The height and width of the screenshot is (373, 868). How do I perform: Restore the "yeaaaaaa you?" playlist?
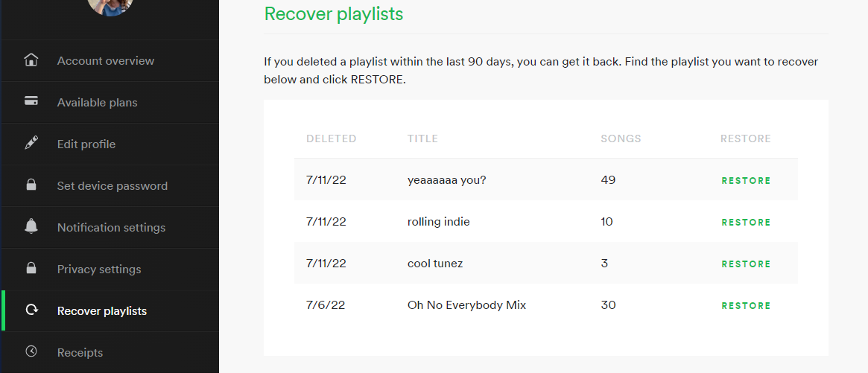746,181
